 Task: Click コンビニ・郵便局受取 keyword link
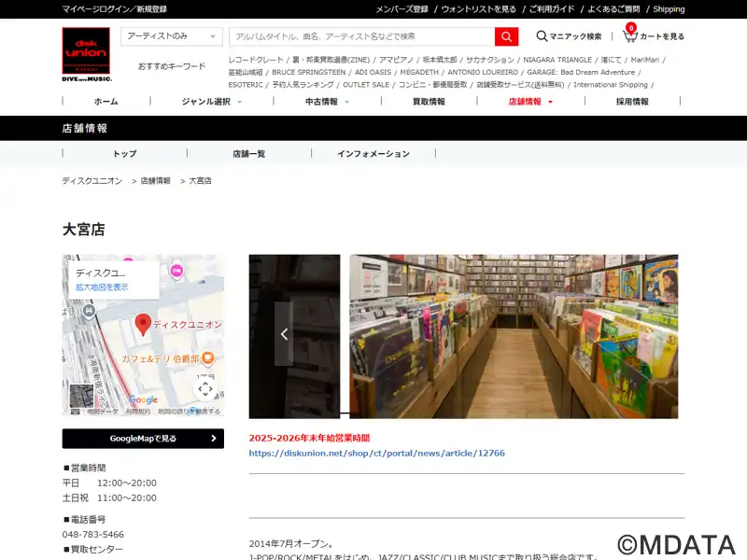[x=433, y=84]
